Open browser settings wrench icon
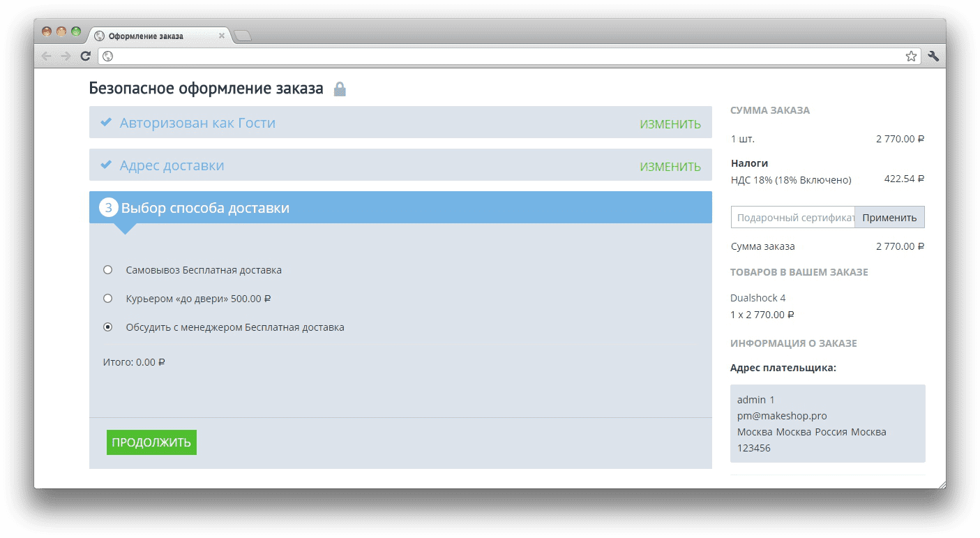 point(933,57)
